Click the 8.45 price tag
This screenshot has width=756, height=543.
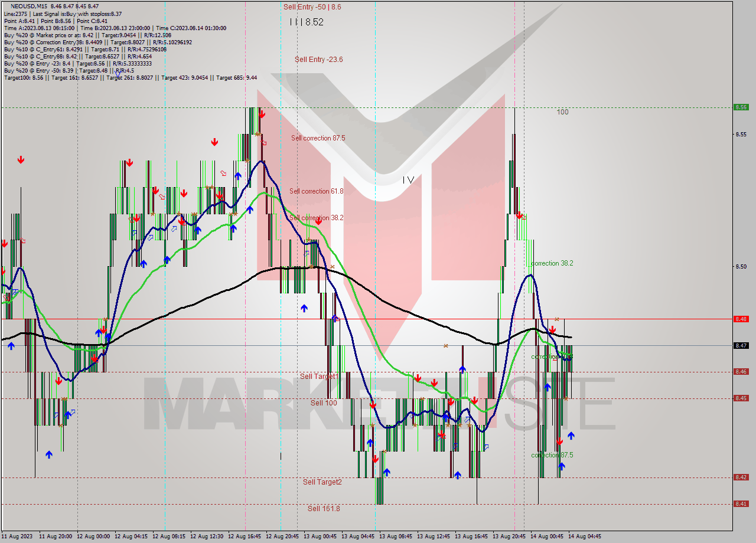(x=741, y=398)
